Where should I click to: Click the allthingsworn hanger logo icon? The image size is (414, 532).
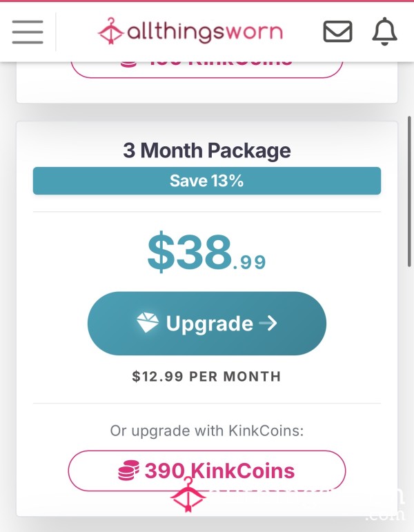(x=110, y=31)
